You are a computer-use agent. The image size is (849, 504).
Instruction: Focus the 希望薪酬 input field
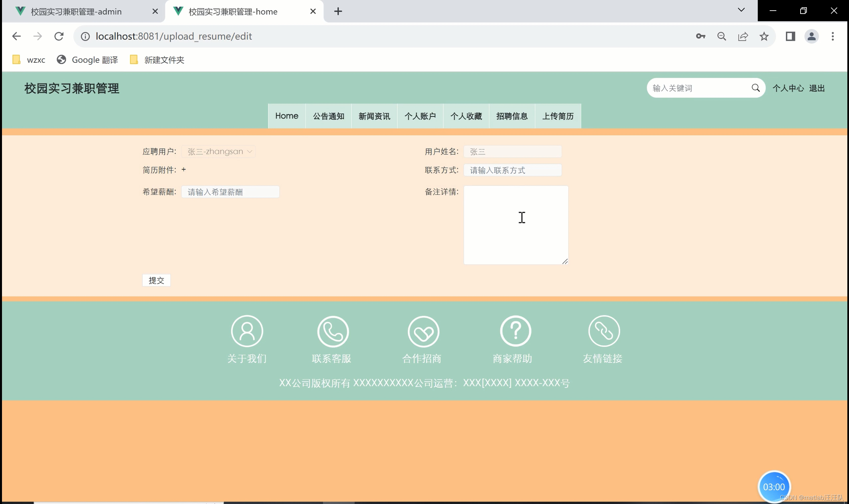point(230,192)
